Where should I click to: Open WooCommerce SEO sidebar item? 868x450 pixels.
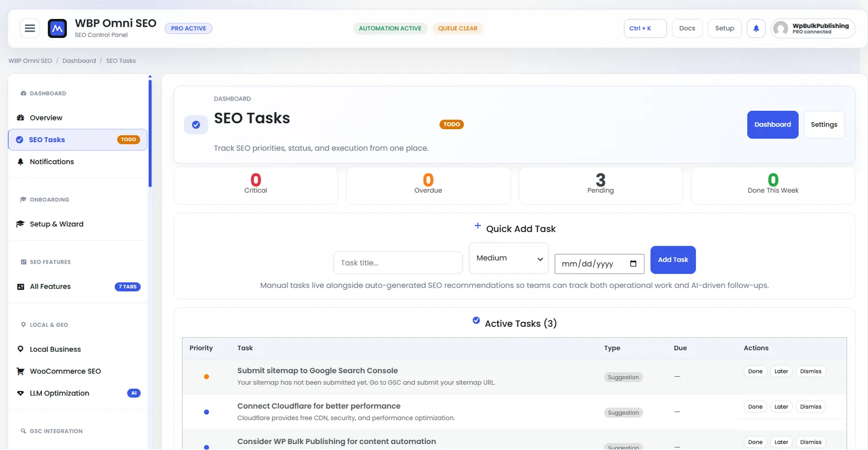coord(78,371)
